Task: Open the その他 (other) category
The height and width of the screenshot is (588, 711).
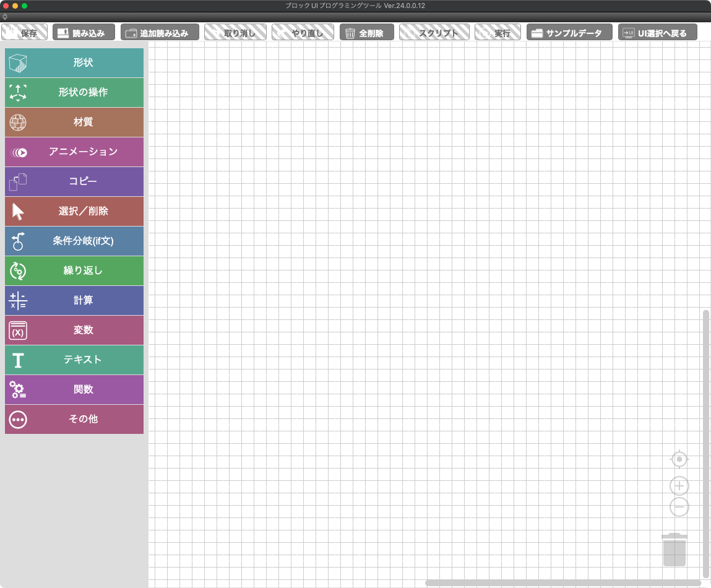Action: (x=74, y=419)
